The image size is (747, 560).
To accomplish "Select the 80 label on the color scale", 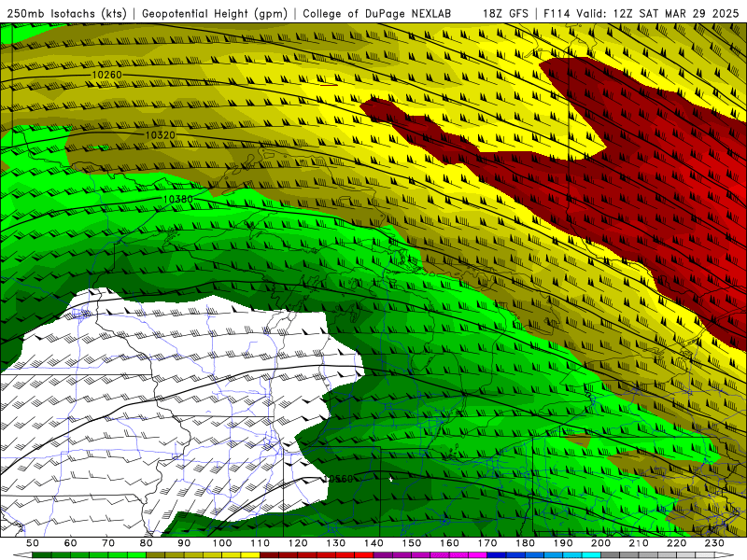I will point(147,543).
